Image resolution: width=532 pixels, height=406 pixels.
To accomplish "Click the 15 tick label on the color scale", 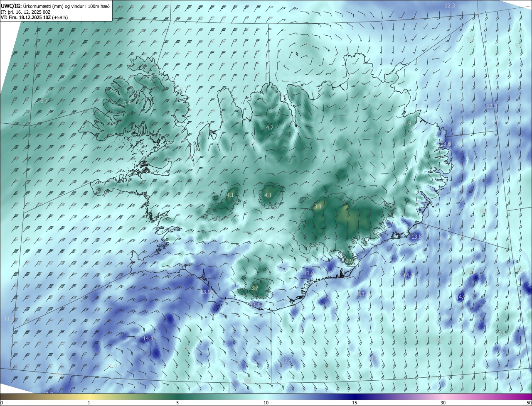I will pos(355,403).
